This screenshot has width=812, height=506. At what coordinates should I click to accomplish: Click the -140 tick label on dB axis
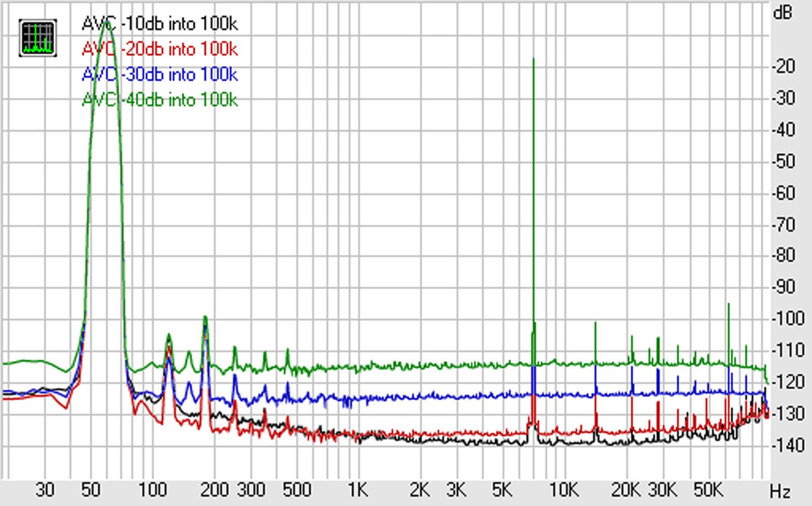(x=787, y=445)
